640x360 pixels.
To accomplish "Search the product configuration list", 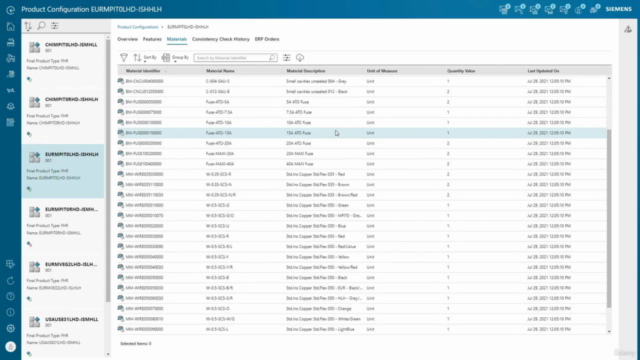I will [x=41, y=26].
